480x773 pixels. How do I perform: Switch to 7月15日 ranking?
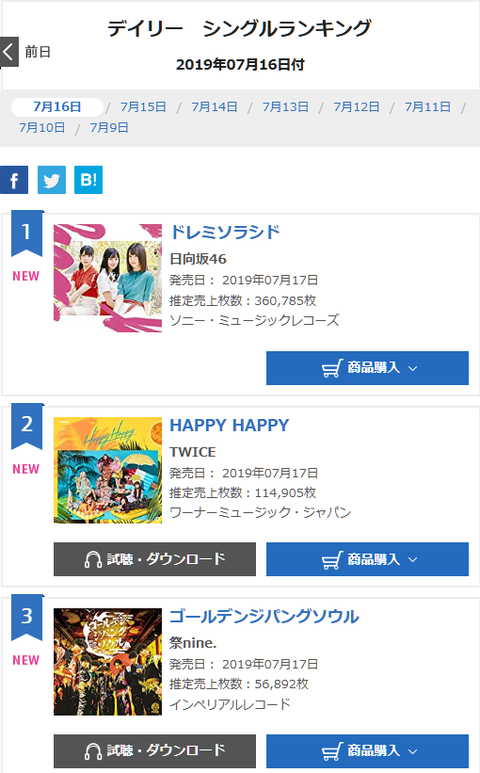pyautogui.click(x=143, y=107)
